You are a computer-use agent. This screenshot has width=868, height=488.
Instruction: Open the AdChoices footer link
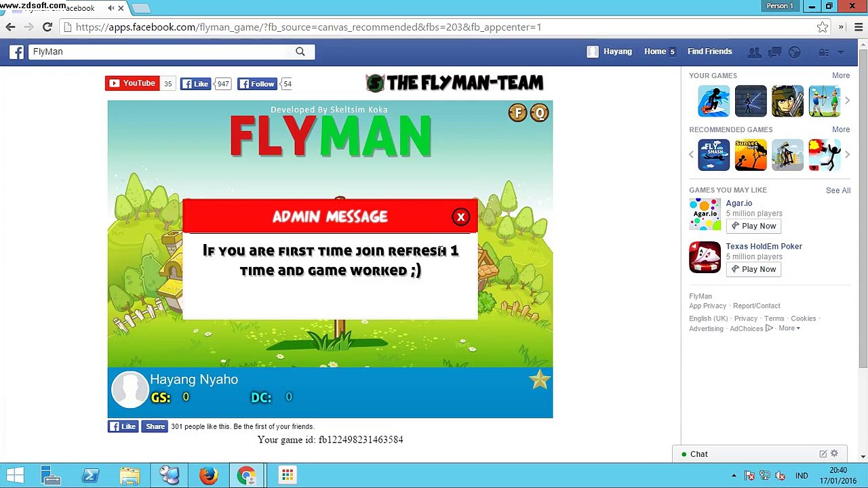[x=751, y=329]
